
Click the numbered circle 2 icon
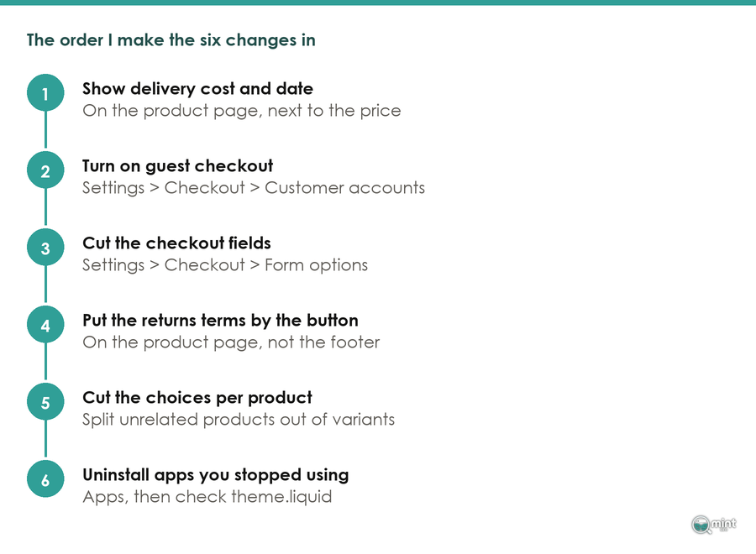point(45,170)
